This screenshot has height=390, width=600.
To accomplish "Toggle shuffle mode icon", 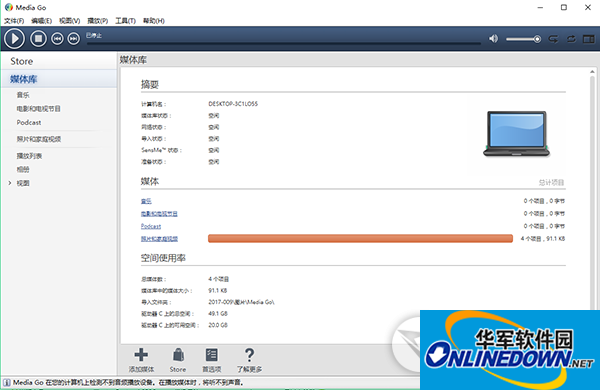I will click(x=553, y=39).
